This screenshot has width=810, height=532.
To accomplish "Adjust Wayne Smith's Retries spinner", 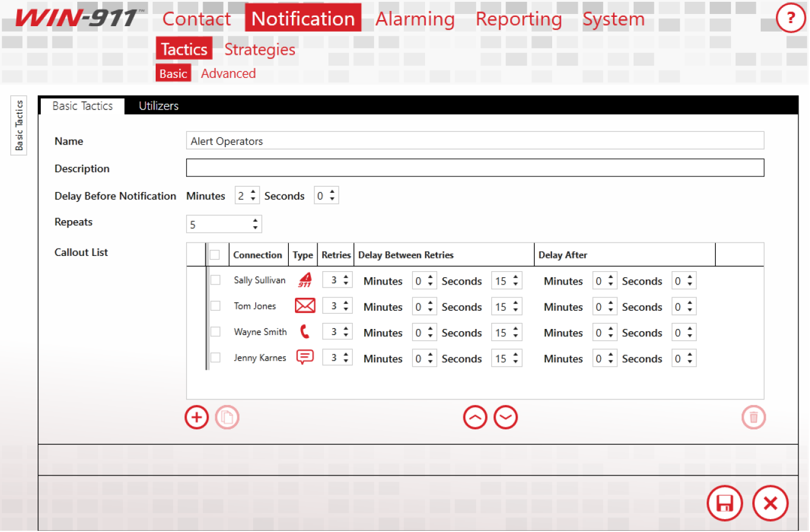I will [337, 332].
